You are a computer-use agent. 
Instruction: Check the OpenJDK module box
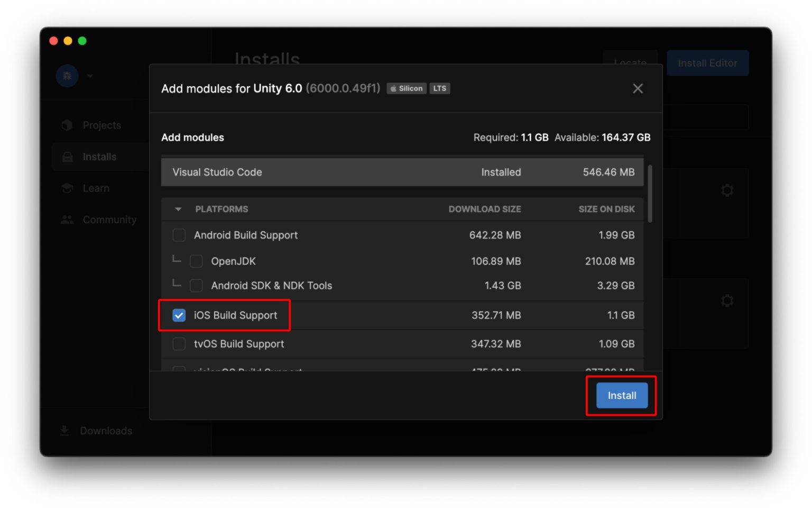point(196,261)
